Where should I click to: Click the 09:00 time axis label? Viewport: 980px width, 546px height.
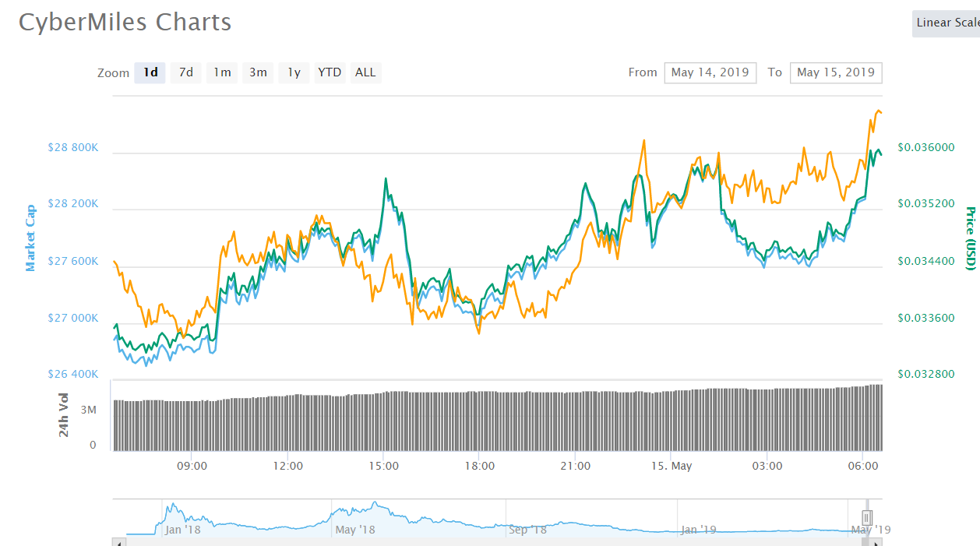click(192, 467)
